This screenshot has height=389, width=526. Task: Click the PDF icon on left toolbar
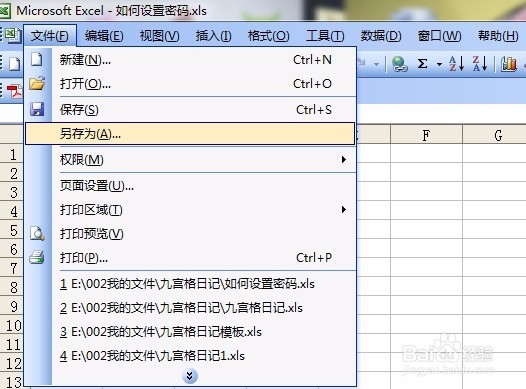pos(14,91)
